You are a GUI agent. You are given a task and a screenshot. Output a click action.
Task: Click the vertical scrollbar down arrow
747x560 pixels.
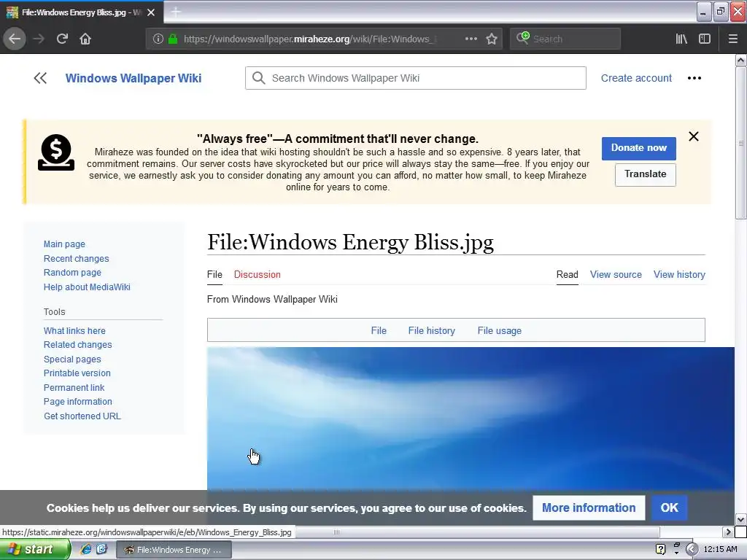coord(740,519)
